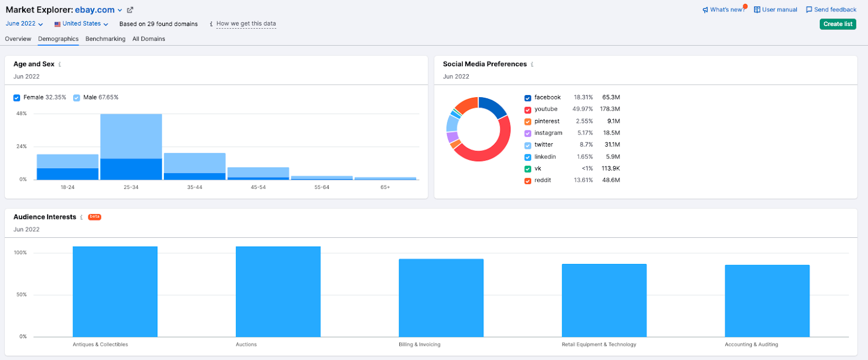Image resolution: width=868 pixels, height=360 pixels.
Task: Click the Send feedback link
Action: pyautogui.click(x=835, y=10)
